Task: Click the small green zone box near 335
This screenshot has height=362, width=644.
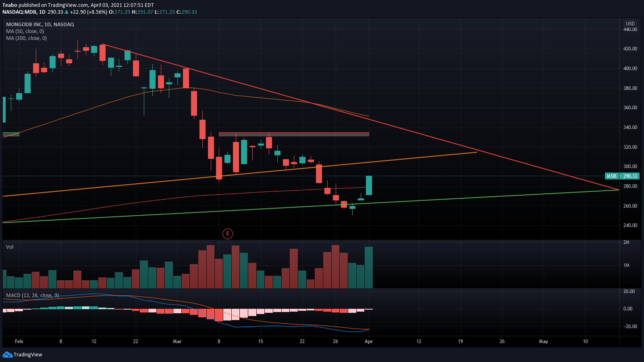Action: (x=11, y=134)
